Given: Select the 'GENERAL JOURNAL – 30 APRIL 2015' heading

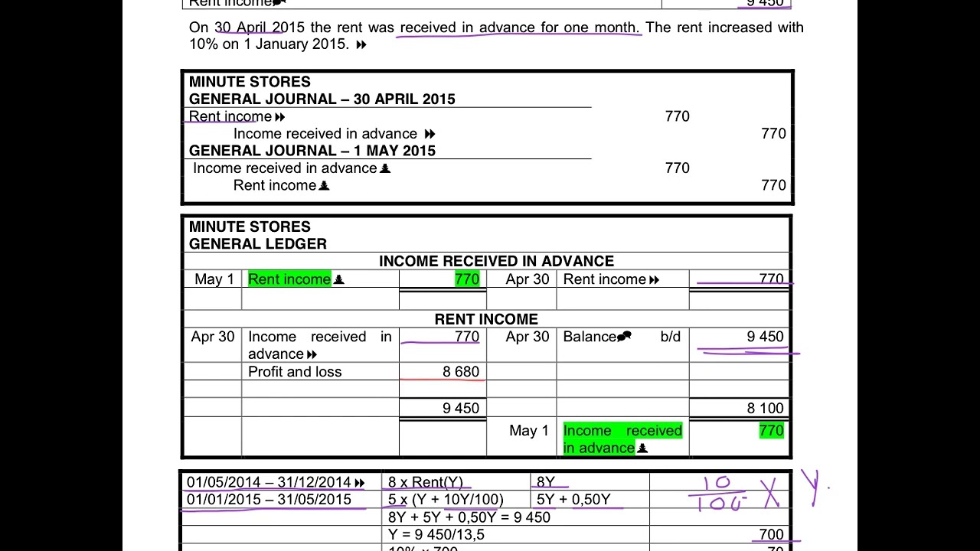Looking at the screenshot, I should click(322, 99).
